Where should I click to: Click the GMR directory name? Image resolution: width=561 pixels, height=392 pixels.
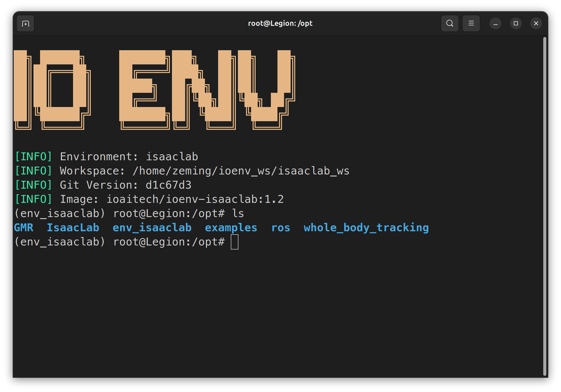pos(24,228)
